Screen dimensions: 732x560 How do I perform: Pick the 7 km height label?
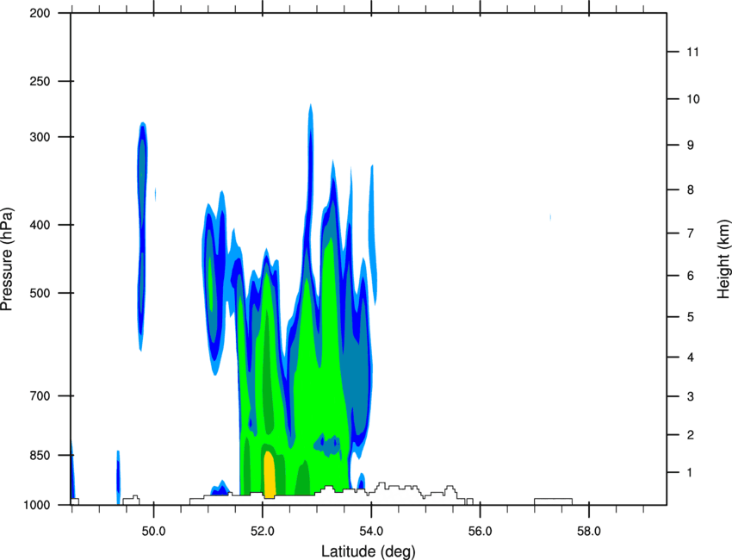(691, 233)
